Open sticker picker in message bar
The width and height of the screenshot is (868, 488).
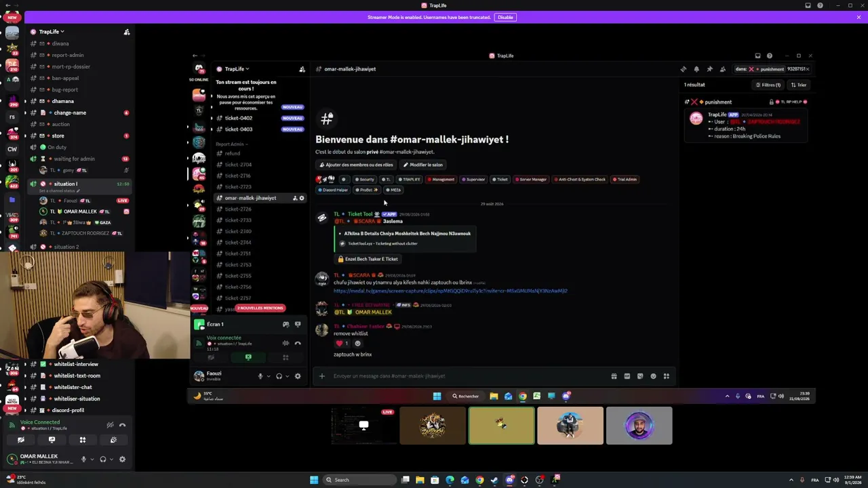[640, 376]
